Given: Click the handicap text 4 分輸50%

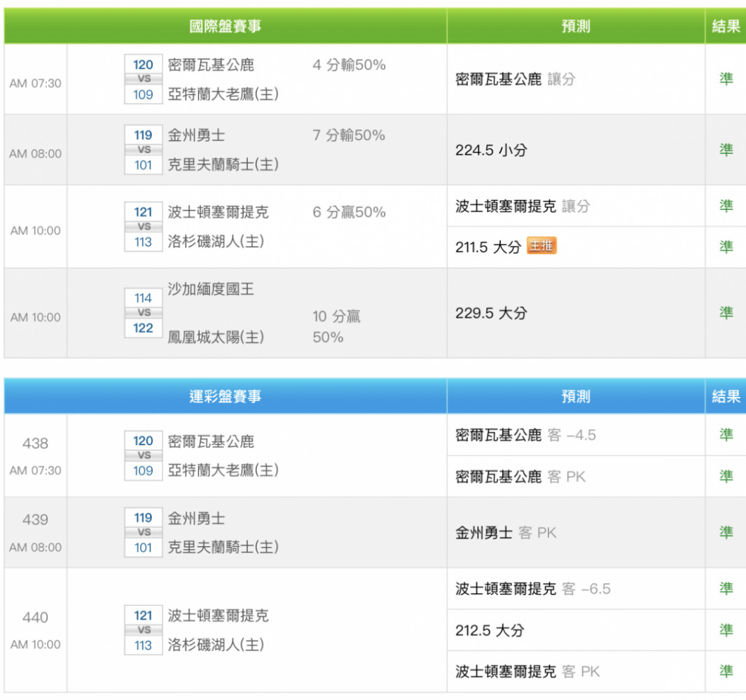Looking at the screenshot, I should [x=350, y=64].
